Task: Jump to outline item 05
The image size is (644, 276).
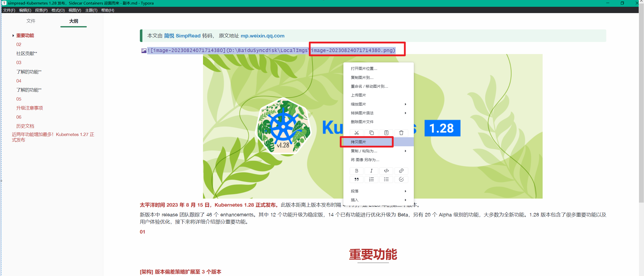Action: click(19, 99)
